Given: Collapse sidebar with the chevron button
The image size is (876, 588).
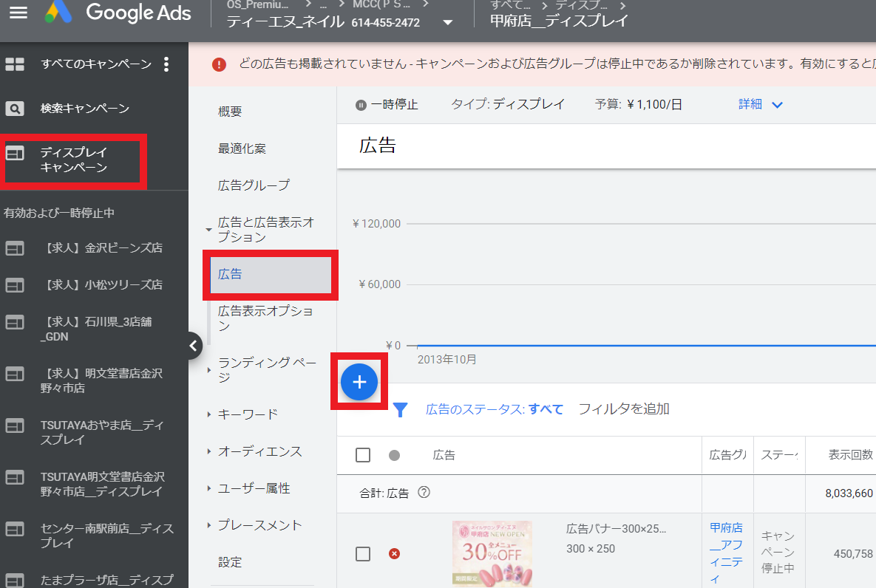Looking at the screenshot, I should pyautogui.click(x=193, y=346).
